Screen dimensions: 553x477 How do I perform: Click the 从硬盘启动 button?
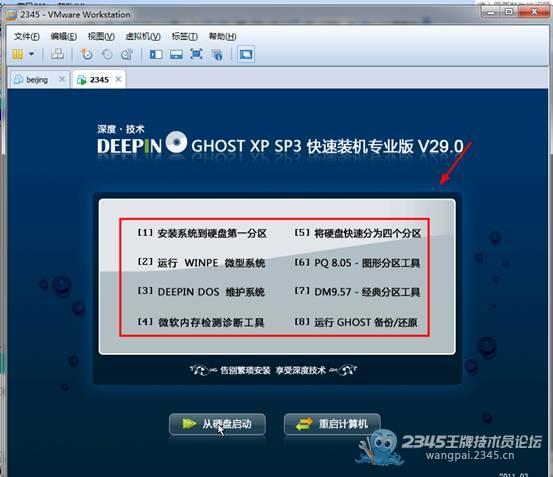(217, 424)
